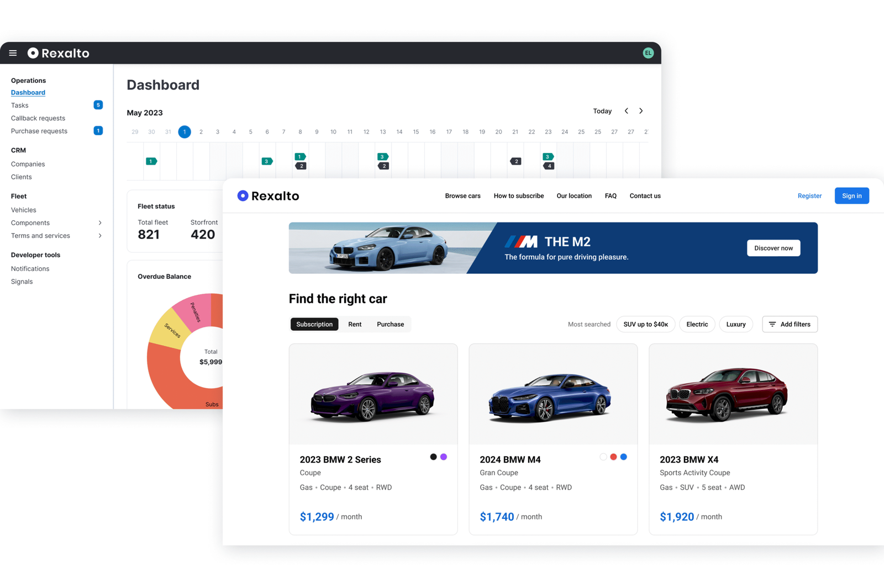Click the Today button on calendar
This screenshot has width=884, height=588.
coord(602,111)
